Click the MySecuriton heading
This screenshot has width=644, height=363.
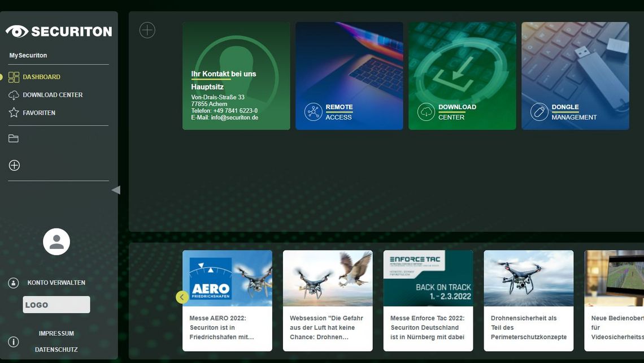(28, 55)
